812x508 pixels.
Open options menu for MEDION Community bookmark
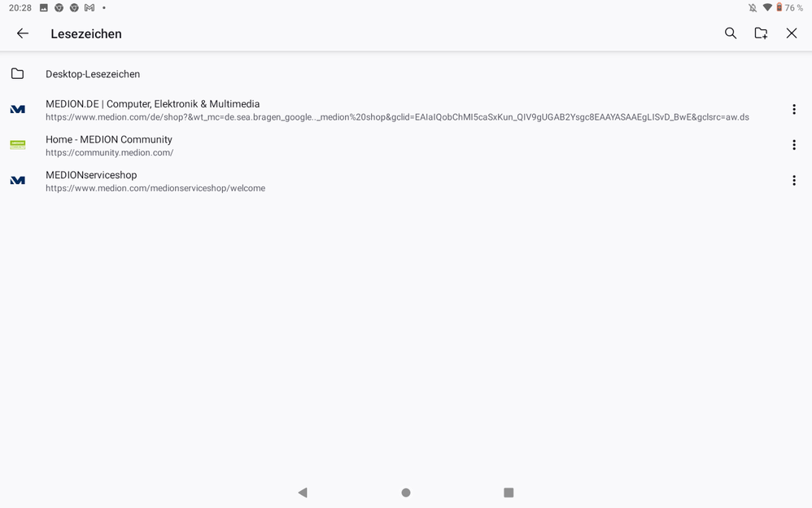click(794, 145)
